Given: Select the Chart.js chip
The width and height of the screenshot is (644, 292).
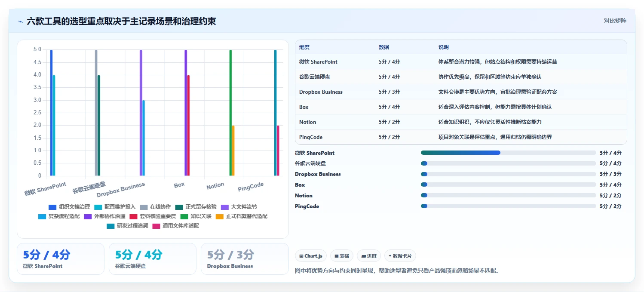Looking at the screenshot, I should pos(311,256).
